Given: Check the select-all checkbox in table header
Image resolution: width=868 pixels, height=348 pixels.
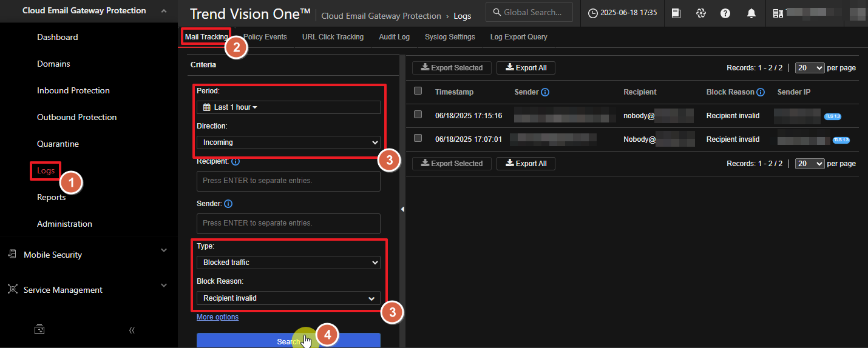Looking at the screenshot, I should click(x=418, y=91).
